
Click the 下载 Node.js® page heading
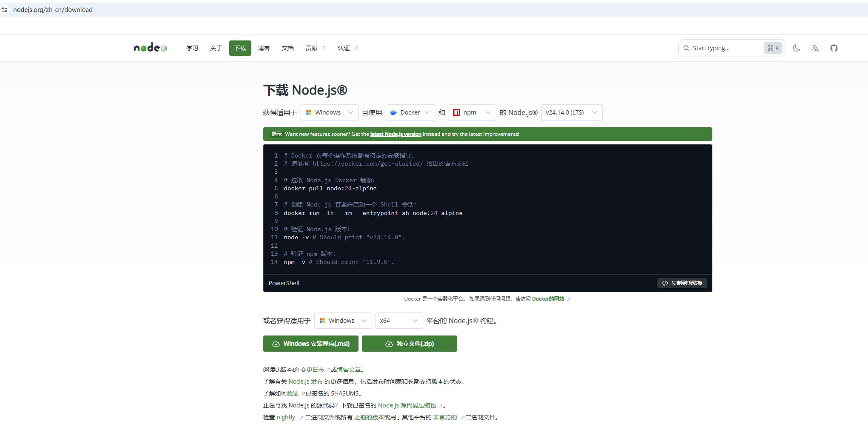305,90
